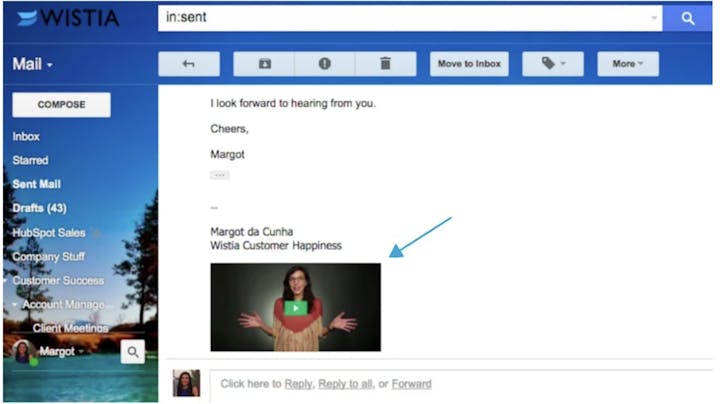Expand the Mail switcher dropdown
Image resolution: width=720 pixels, height=404 pixels.
pos(33,65)
